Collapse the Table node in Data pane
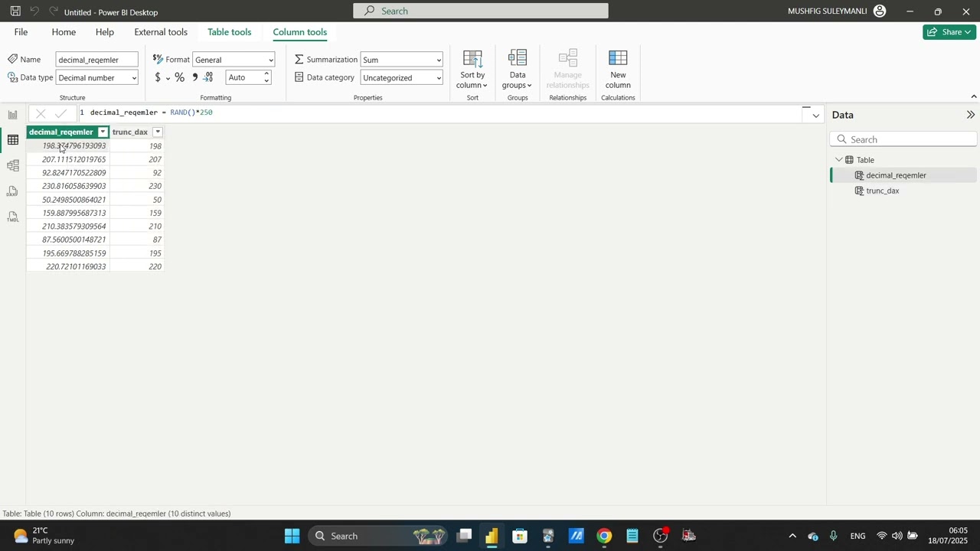 (x=839, y=160)
